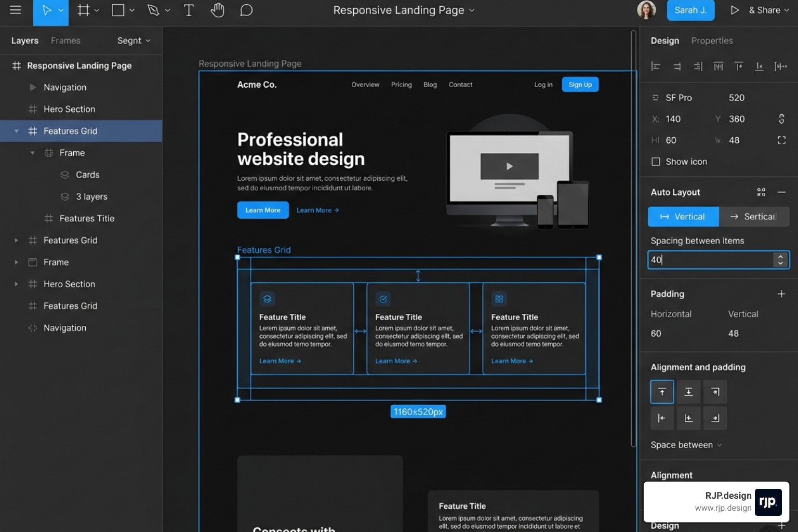Switch to the Frames tab
This screenshot has height=532, width=798.
[65, 41]
